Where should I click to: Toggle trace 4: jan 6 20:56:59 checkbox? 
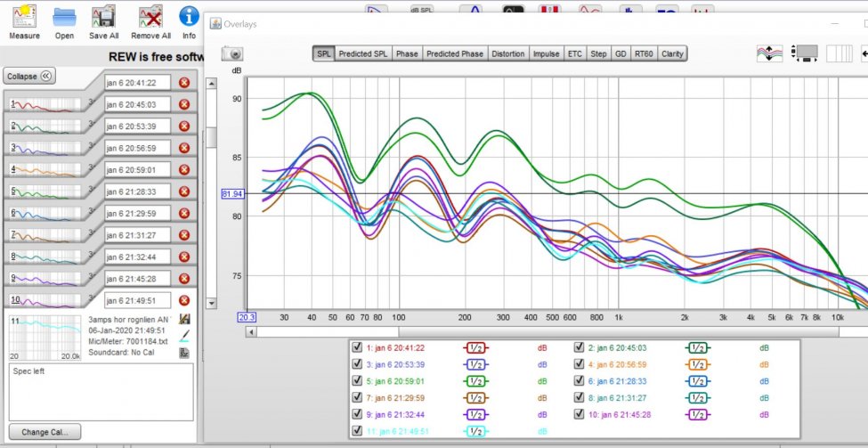pyautogui.click(x=580, y=364)
